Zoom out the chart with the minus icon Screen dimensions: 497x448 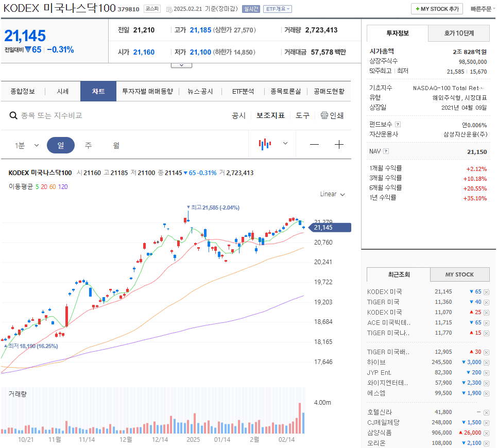(314, 145)
